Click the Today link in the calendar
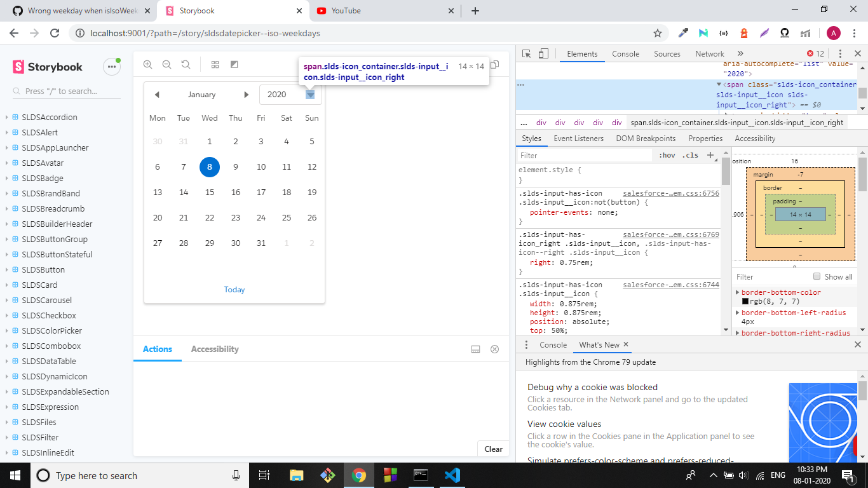 [234, 289]
